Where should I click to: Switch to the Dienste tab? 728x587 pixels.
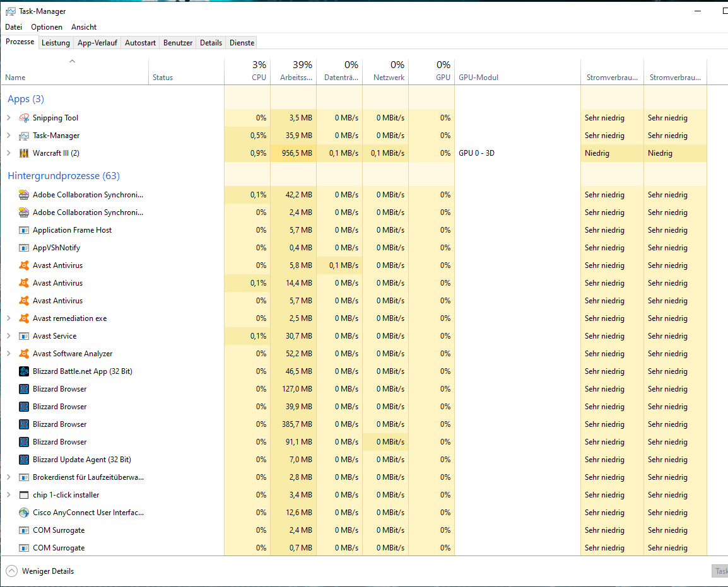tap(242, 43)
